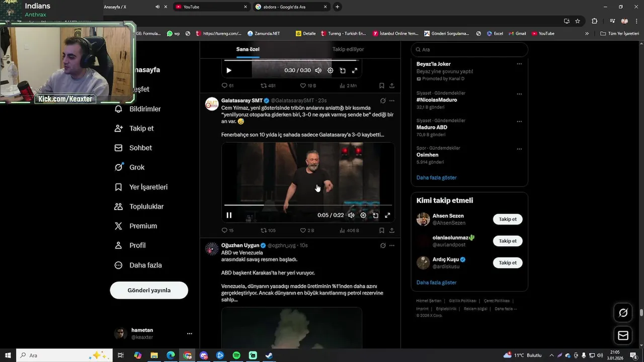Open Profil in sidebar
Image resolution: width=644 pixels, height=362 pixels.
pos(130,245)
